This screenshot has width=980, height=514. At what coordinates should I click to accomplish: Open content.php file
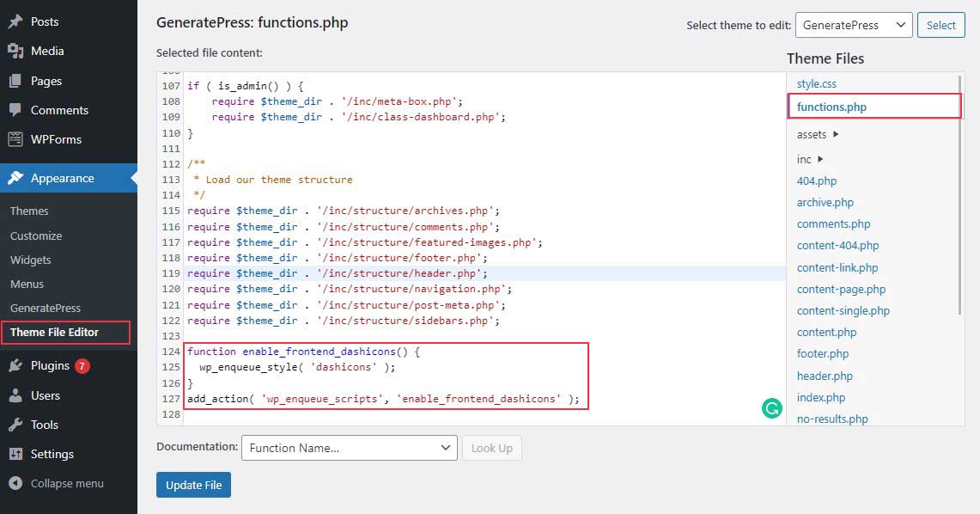826,332
